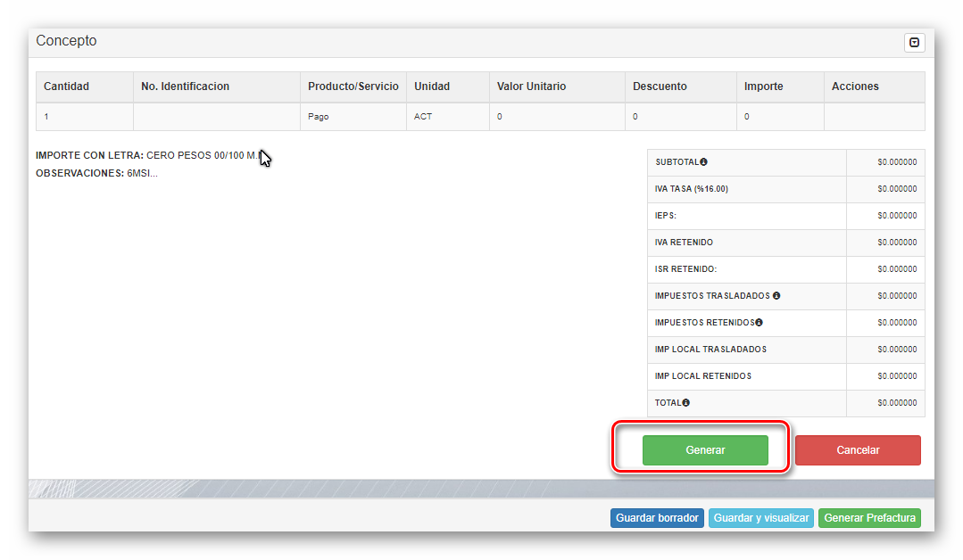Click Generar Prefactura button

click(869, 518)
